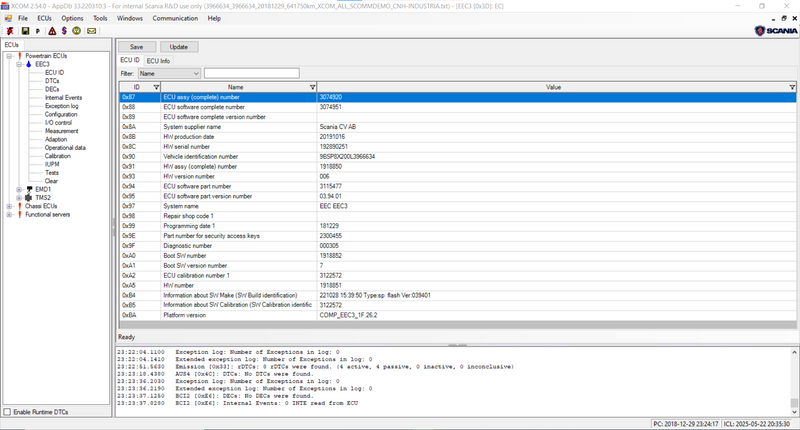The width and height of the screenshot is (800, 430).
Task: Switch to the ECU Info tab
Action: click(x=158, y=61)
